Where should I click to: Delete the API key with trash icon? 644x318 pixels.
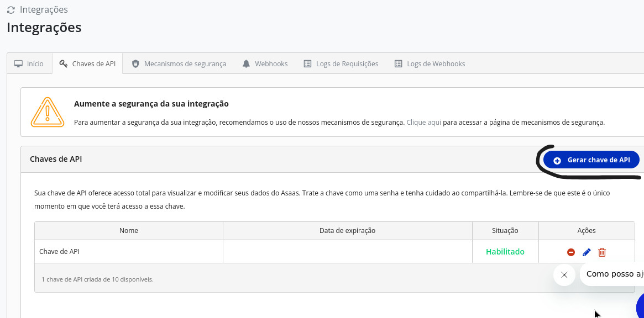click(602, 252)
